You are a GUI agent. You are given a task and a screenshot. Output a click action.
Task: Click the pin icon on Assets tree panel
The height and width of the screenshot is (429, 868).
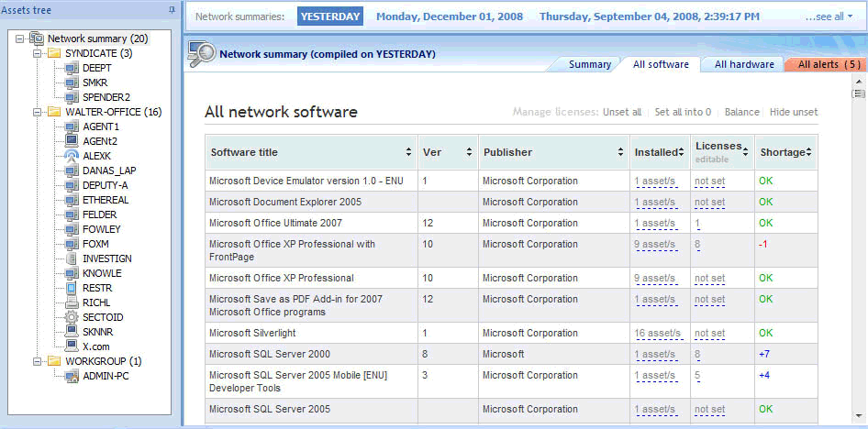172,9
